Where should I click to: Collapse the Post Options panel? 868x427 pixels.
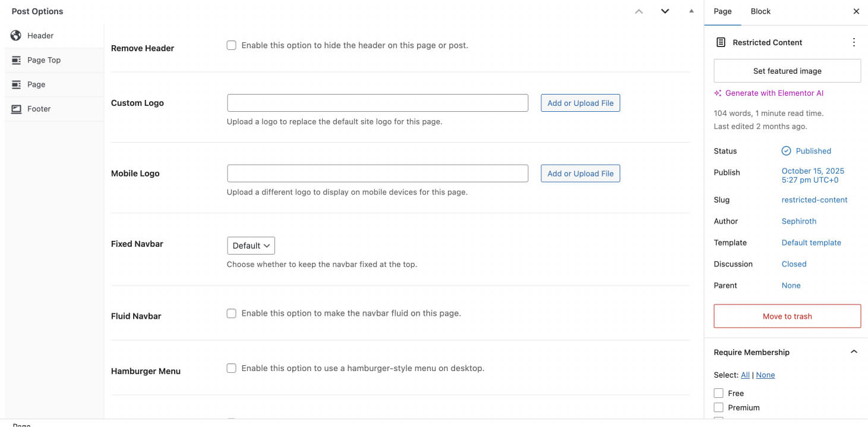pos(691,11)
